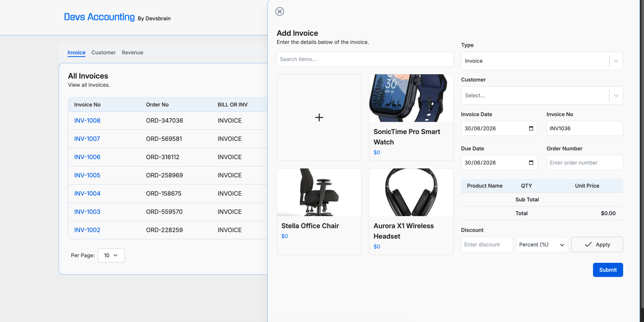Open invoice INV-1003
The height and width of the screenshot is (322, 644).
pyautogui.click(x=87, y=212)
